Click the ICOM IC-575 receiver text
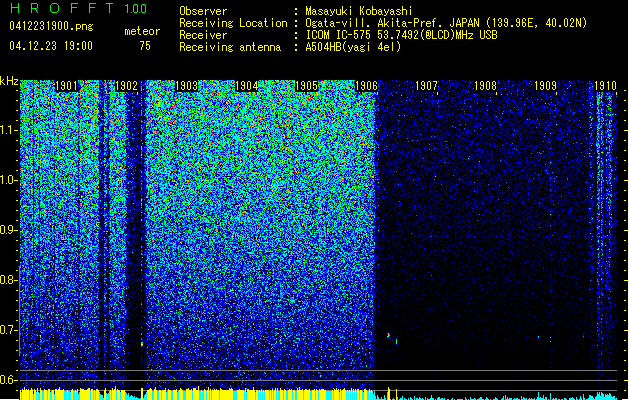Image resolution: width=629 pixels, height=400 pixels. click(x=401, y=35)
